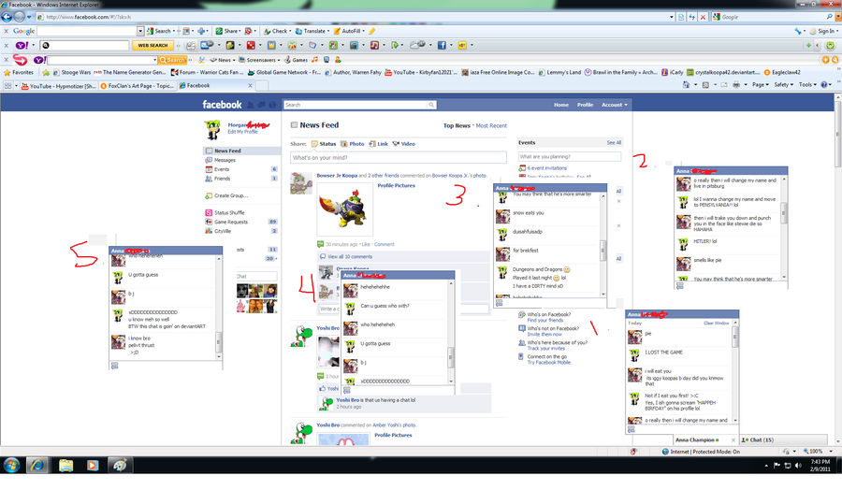Click the Facebook f icon on Yahoo toolbar
Image resolution: width=842 pixels, height=504 pixels.
pos(442,45)
